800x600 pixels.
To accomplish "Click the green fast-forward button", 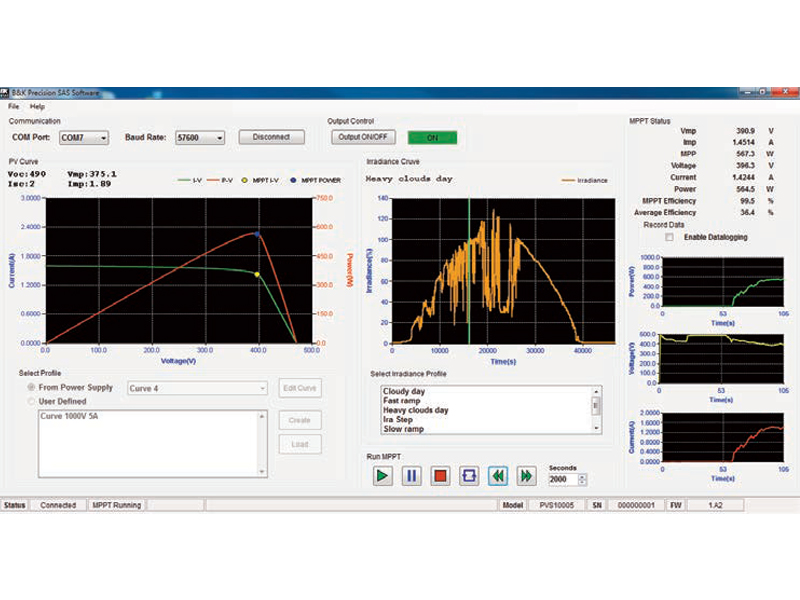I will coord(526,476).
